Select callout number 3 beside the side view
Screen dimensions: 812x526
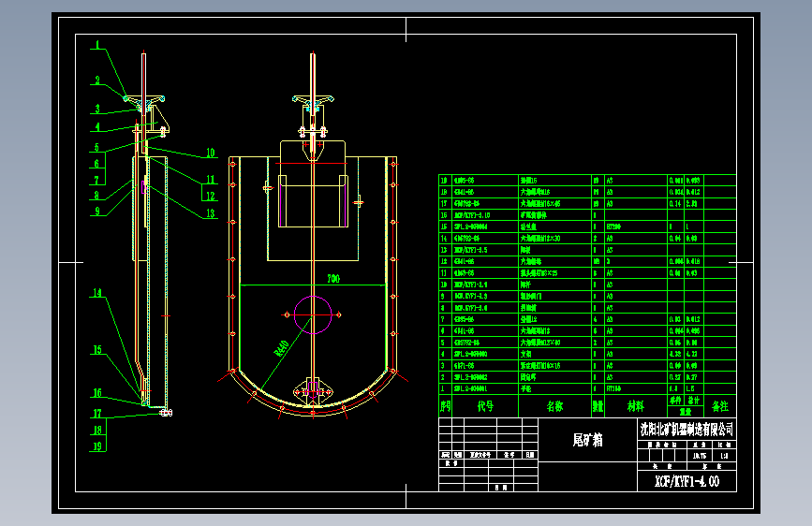(96, 109)
